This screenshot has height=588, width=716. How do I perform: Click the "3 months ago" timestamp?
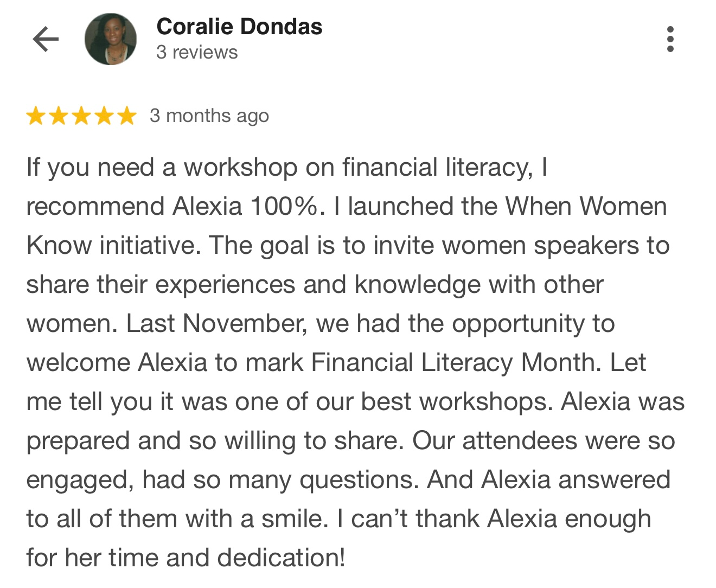209,116
